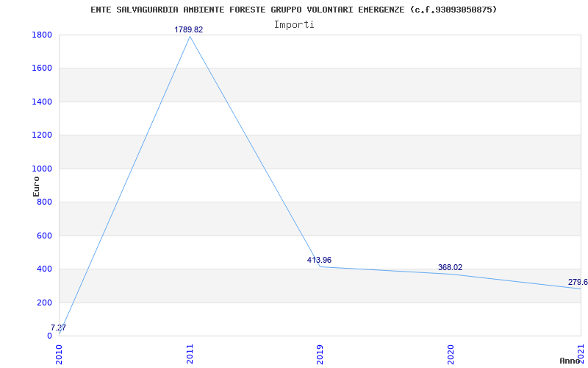Image resolution: width=588 pixels, height=368 pixels.
Task: Click the line peak point at 2011
Action: click(190, 36)
